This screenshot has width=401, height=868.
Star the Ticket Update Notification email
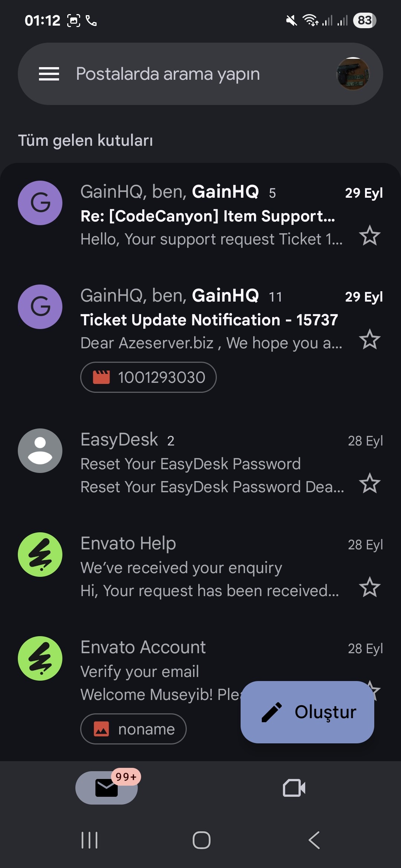coord(370,339)
